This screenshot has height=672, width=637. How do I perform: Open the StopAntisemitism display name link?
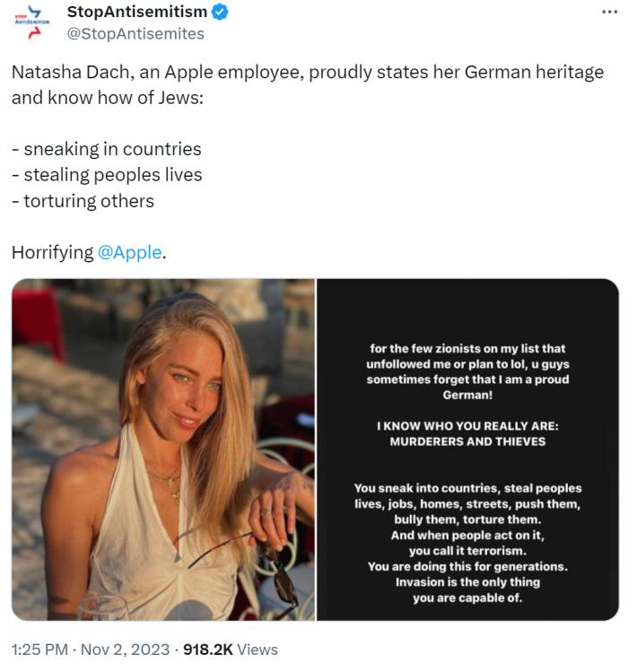click(x=137, y=13)
